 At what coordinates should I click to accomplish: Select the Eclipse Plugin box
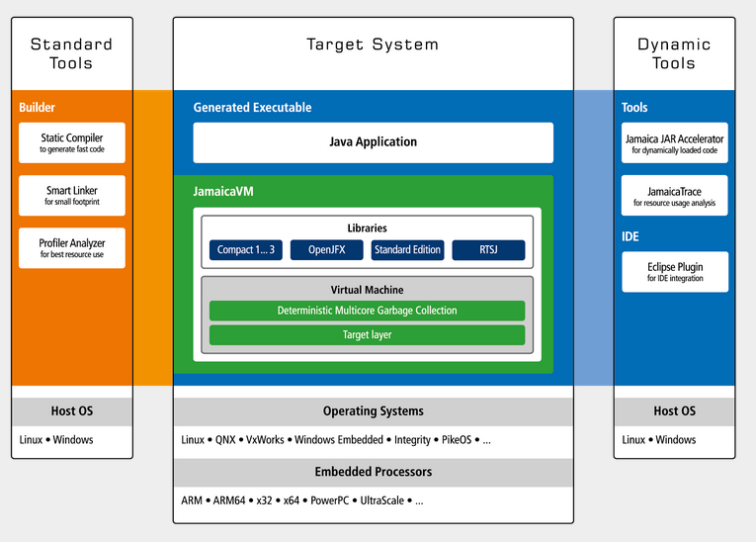click(675, 272)
